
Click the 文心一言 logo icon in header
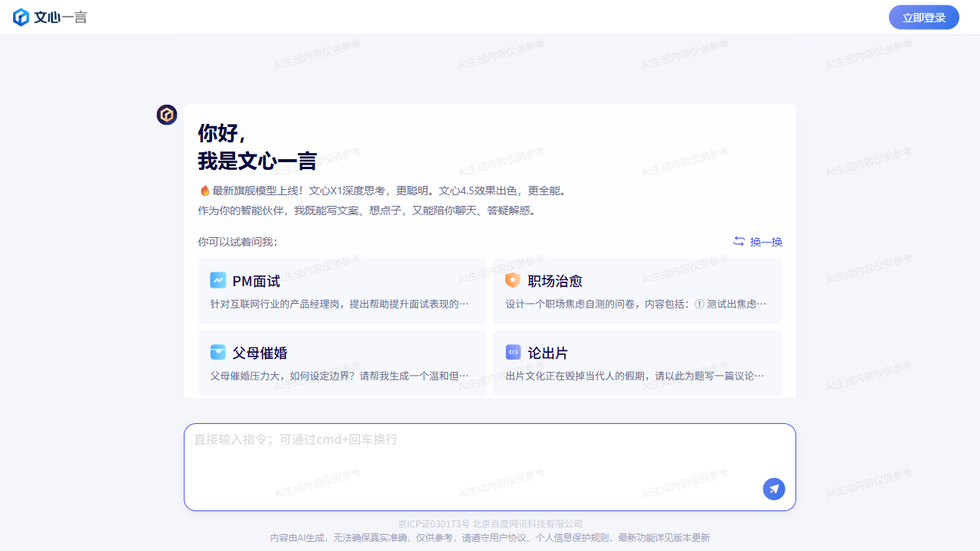[x=21, y=17]
